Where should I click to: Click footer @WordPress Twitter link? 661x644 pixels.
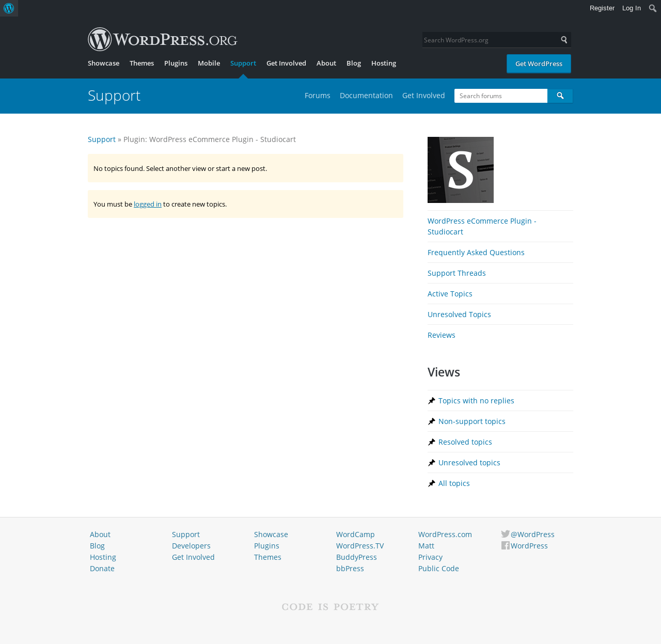[x=532, y=535]
